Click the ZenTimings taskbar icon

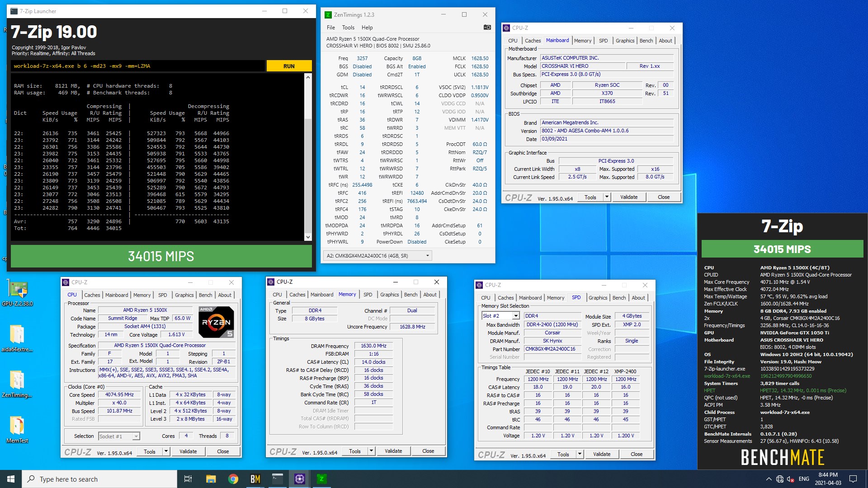[x=321, y=479]
